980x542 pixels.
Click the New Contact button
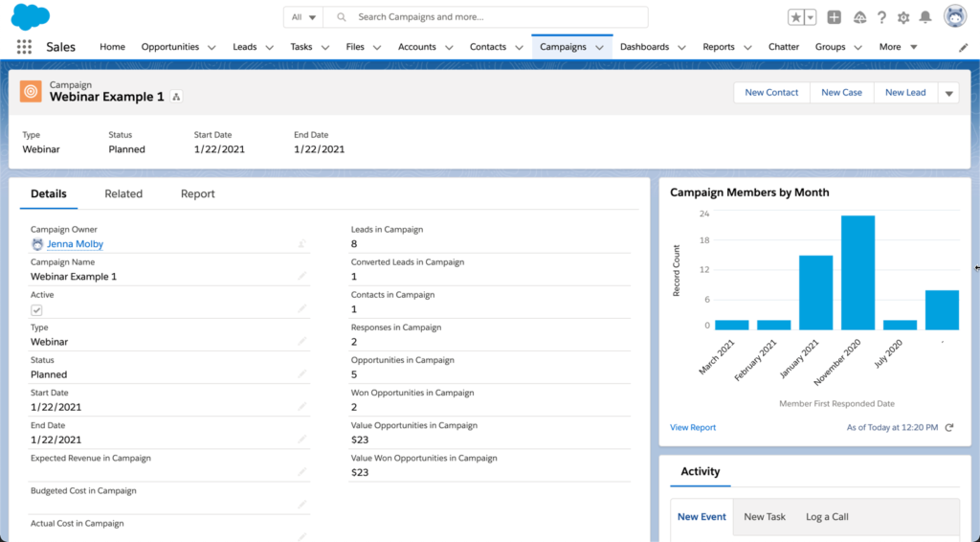[771, 93]
